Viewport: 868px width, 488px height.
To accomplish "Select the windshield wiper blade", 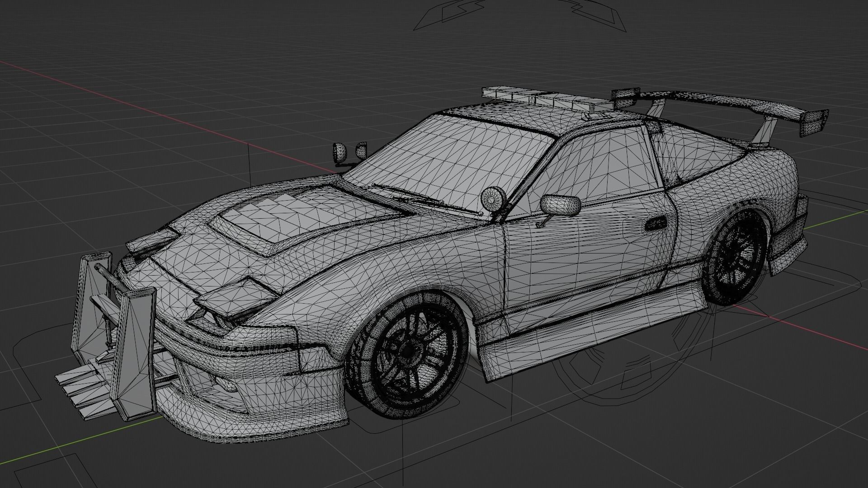I will coord(426,198).
